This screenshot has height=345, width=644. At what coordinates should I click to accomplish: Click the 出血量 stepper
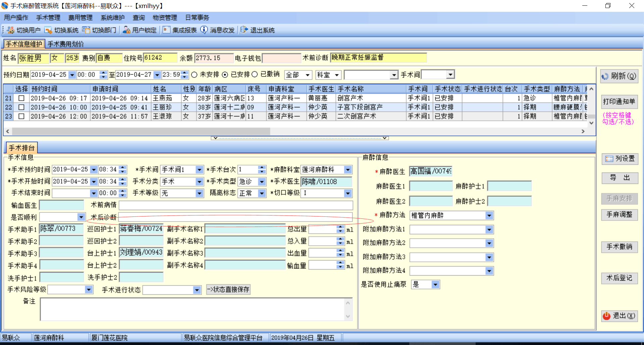click(x=340, y=253)
